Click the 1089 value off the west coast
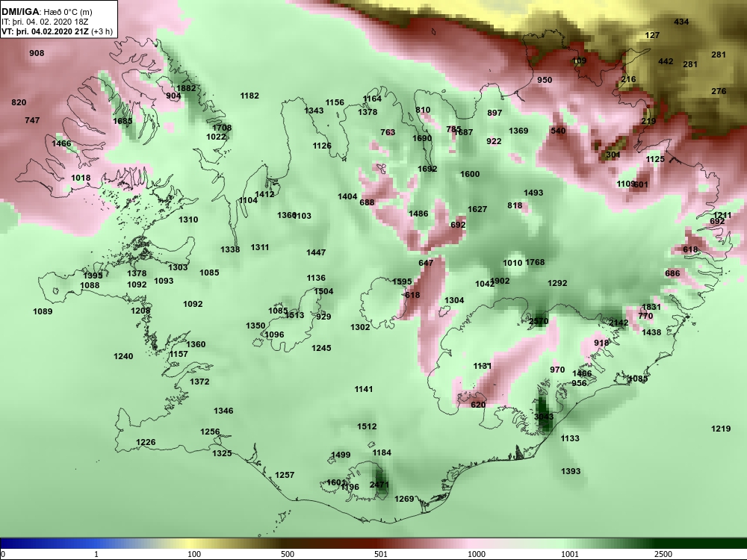The width and height of the screenshot is (747, 560). (x=43, y=312)
